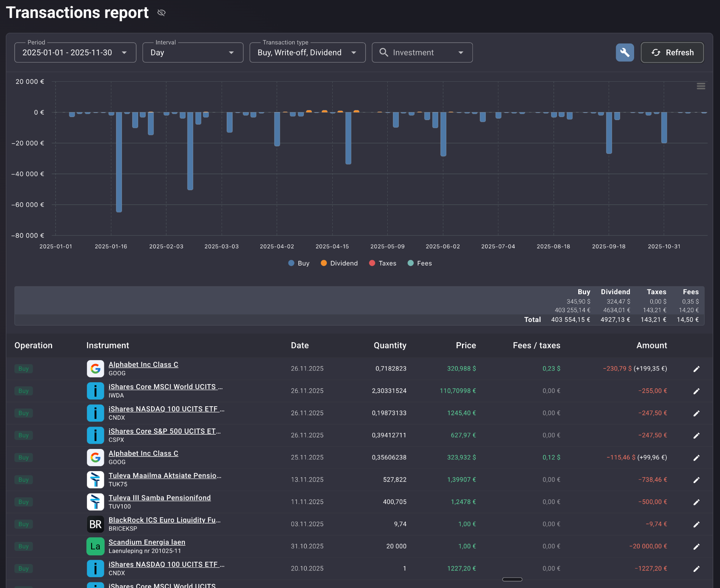Open iShares Core MSCI World UCITS link, IWDA row
The image size is (720, 588).
pos(165,387)
